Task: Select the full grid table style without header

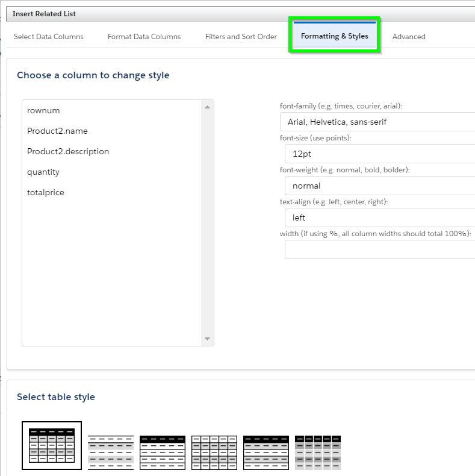Action: click(x=214, y=453)
